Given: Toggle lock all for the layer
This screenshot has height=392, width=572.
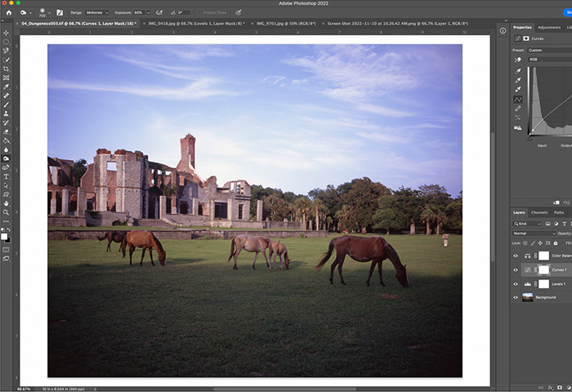Looking at the screenshot, I should pos(556,243).
